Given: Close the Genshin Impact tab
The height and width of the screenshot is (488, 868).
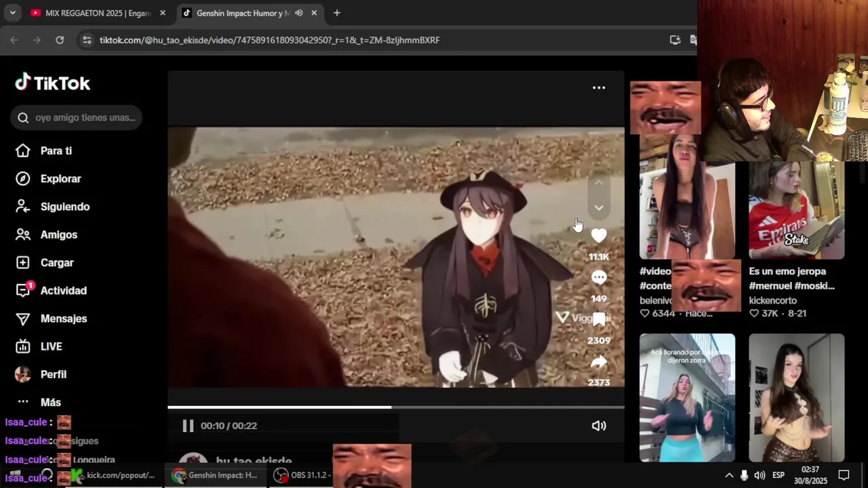Looking at the screenshot, I should click(x=314, y=13).
